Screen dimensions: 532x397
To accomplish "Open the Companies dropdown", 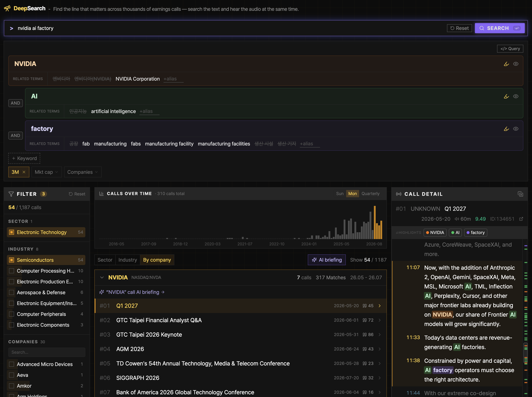I will (83, 172).
